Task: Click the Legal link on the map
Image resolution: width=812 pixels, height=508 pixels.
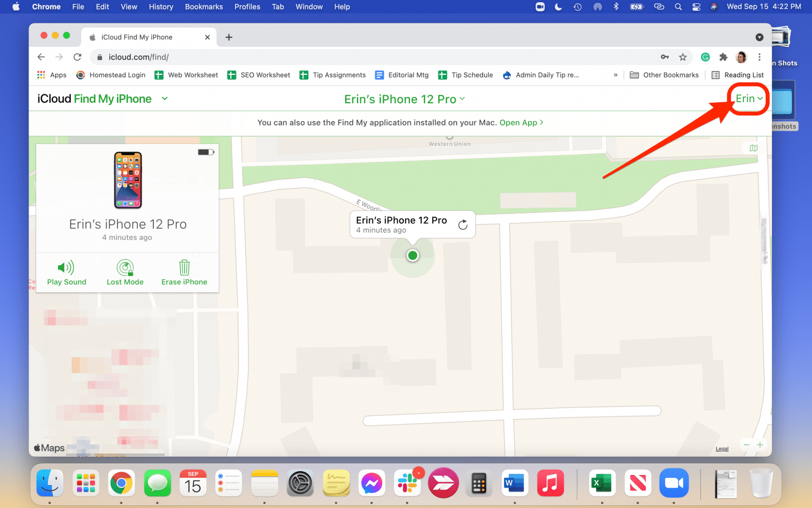Action: (x=722, y=449)
